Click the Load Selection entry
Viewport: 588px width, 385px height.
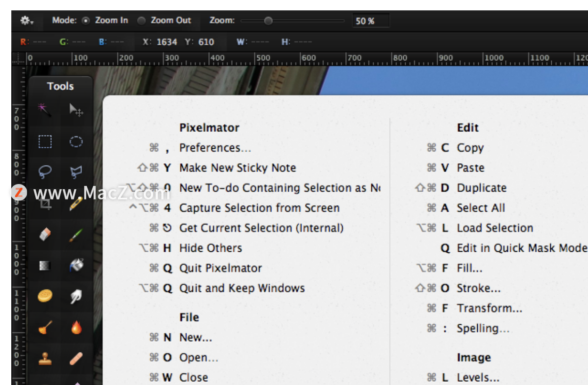tap(495, 228)
